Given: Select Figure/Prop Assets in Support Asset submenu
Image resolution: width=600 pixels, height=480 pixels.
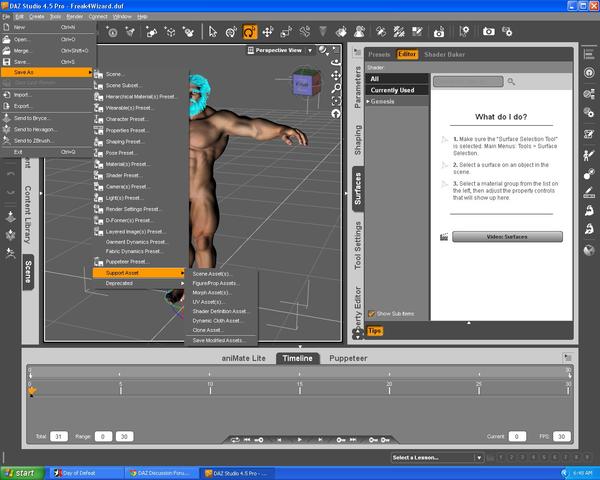Looking at the screenshot, I should pyautogui.click(x=214, y=283).
